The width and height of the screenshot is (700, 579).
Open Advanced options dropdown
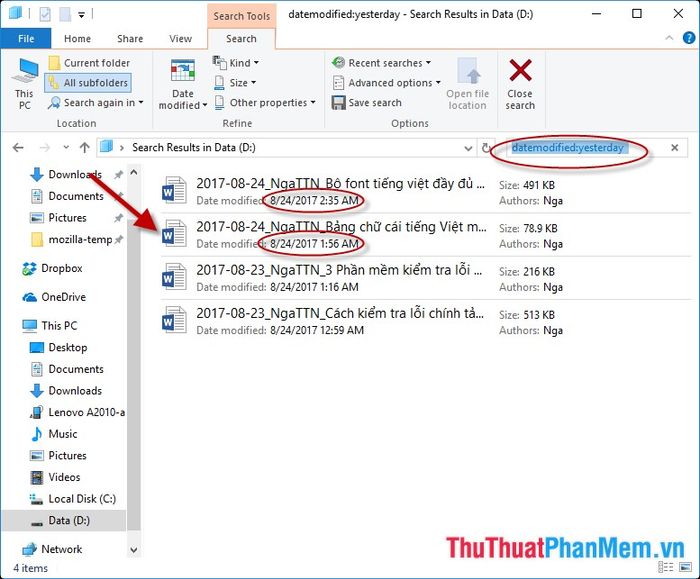click(387, 83)
